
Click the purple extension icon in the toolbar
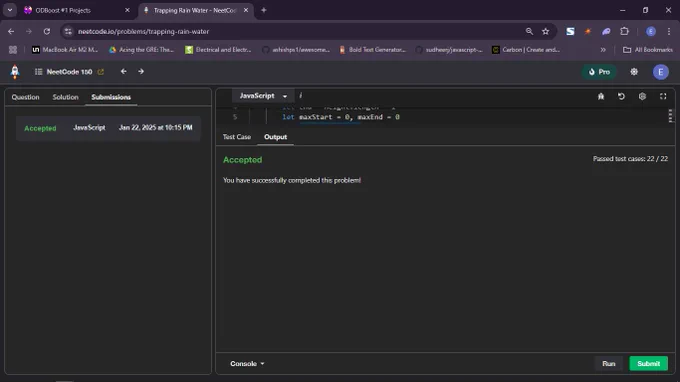pos(606,31)
